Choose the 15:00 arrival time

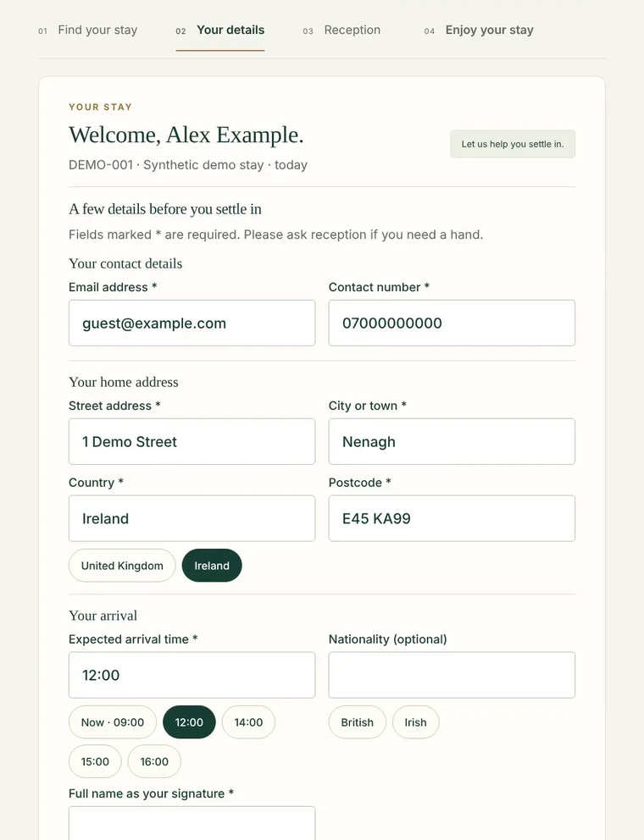(95, 761)
